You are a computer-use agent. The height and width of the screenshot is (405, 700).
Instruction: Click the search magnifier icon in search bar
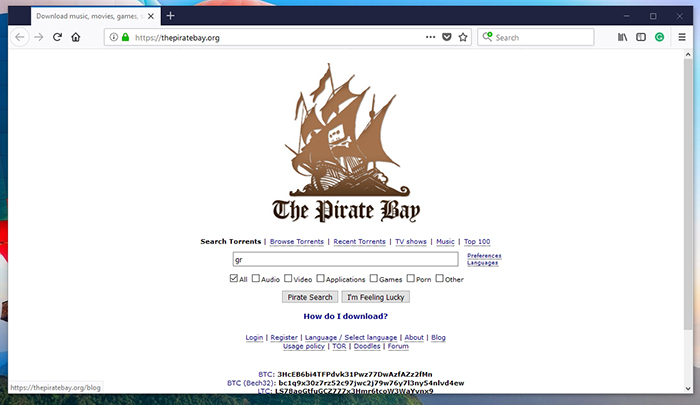tap(487, 37)
